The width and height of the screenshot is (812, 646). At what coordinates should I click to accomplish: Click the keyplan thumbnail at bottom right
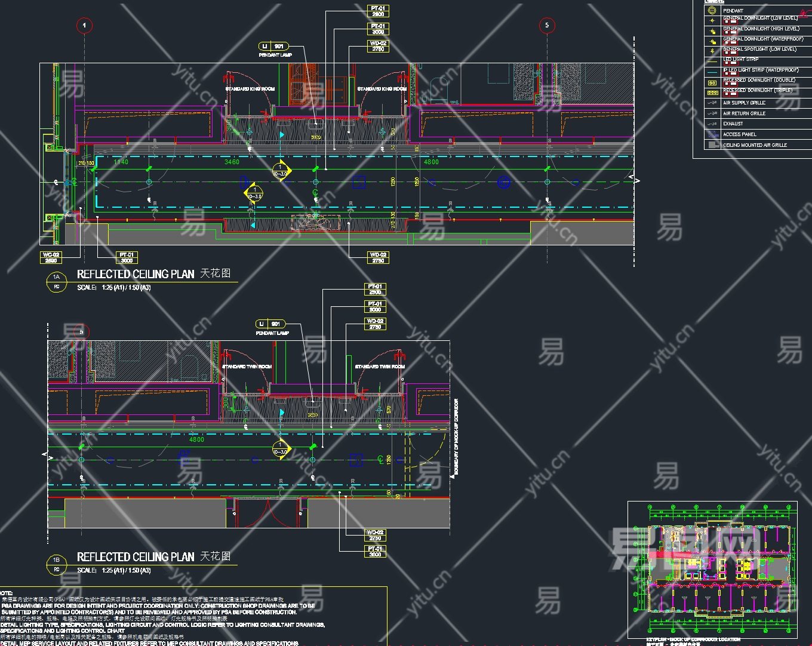click(x=712, y=570)
